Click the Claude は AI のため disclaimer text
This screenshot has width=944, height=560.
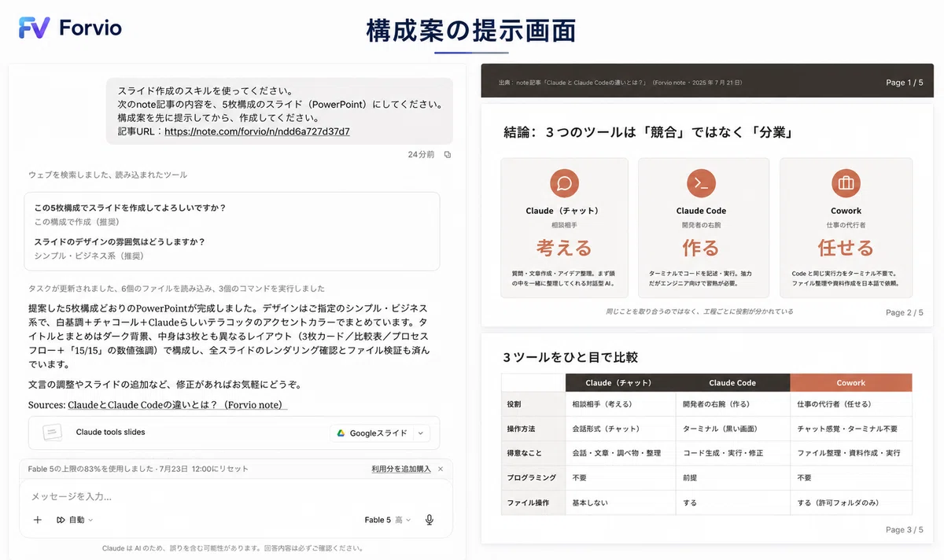(233, 548)
